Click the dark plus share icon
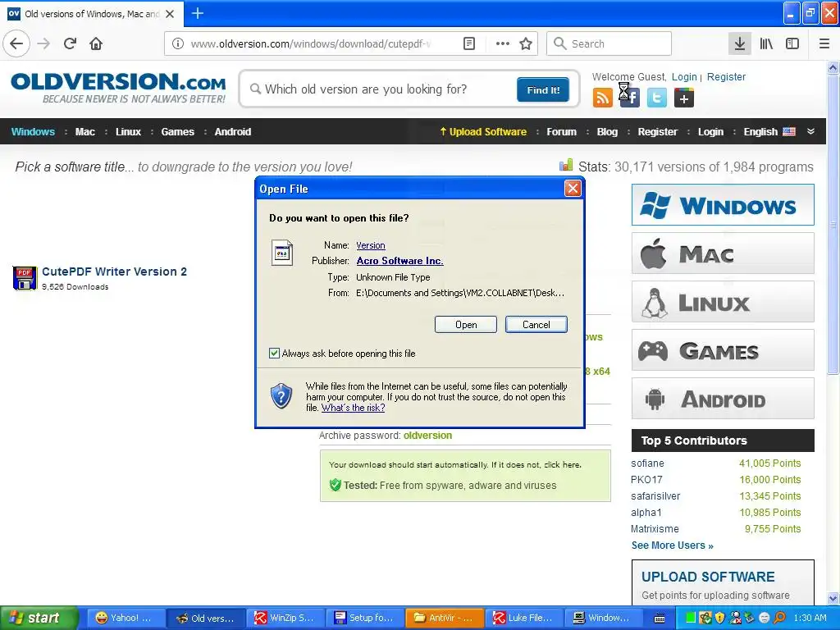The image size is (840, 630). click(684, 98)
